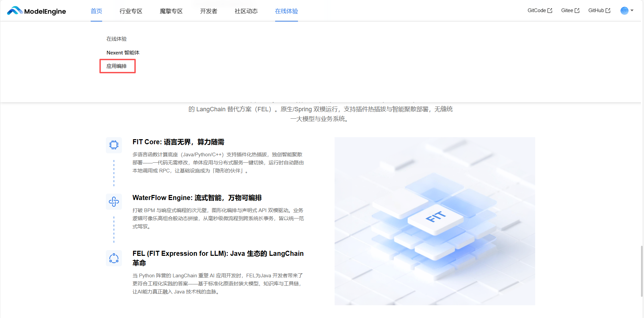
Task: Click the external link icon beside GitCode
Action: [550, 10]
